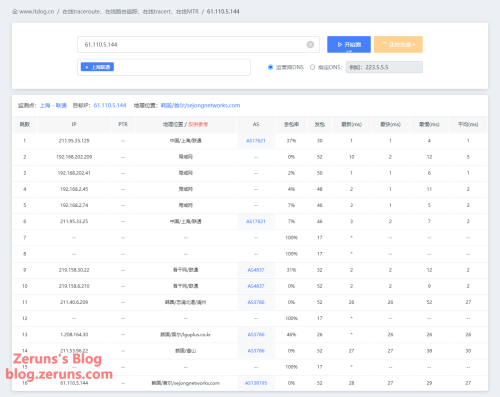Open AS138195 link in hop 16 row
Image resolution: width=500 pixels, height=397 pixels.
(x=256, y=383)
